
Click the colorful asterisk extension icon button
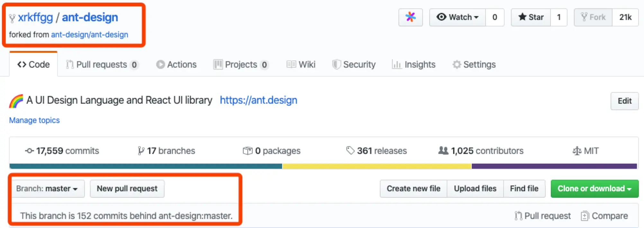click(410, 17)
